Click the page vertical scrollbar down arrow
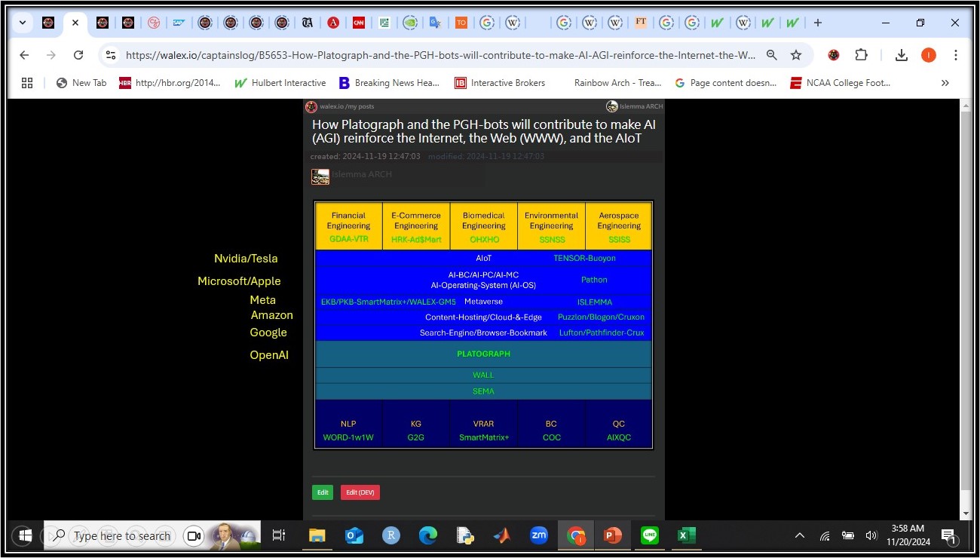 point(966,514)
